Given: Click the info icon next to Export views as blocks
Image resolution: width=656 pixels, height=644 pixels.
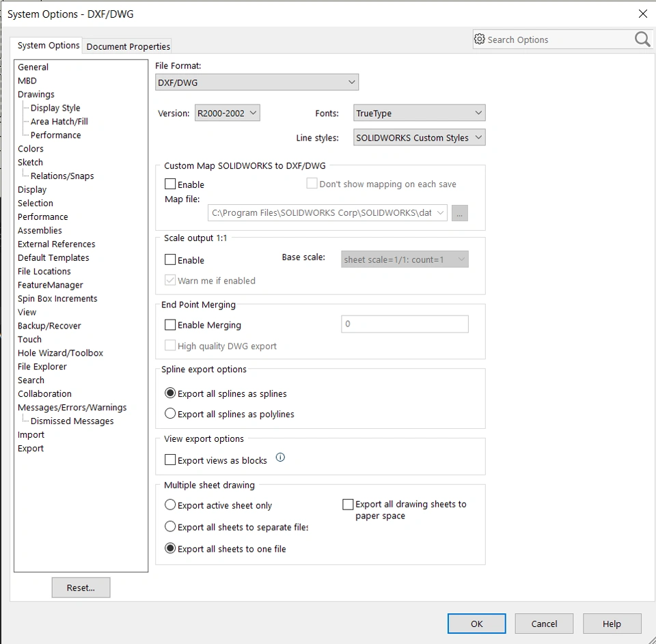Looking at the screenshot, I should 280,458.
